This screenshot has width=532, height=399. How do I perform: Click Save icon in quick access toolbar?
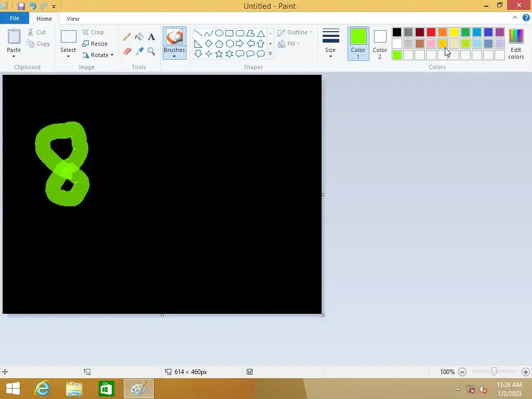coord(21,6)
